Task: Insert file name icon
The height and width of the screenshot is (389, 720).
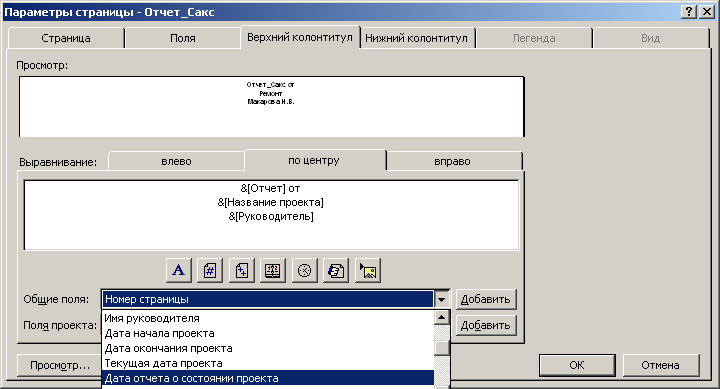Action: 336,270
